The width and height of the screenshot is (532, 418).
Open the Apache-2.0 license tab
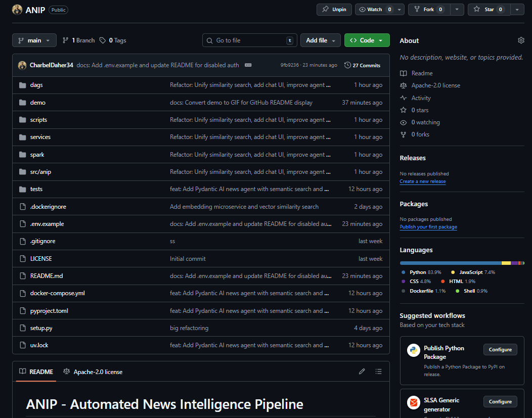[x=94, y=371]
